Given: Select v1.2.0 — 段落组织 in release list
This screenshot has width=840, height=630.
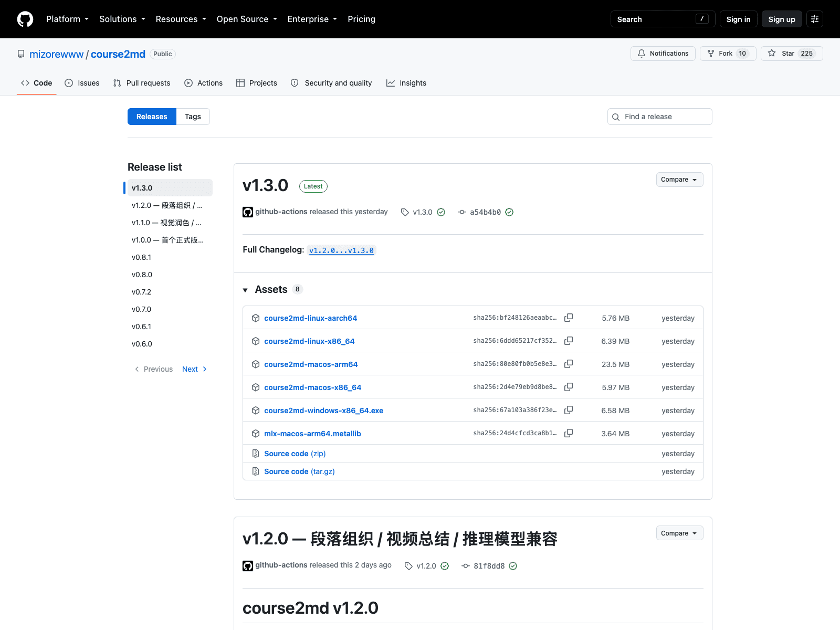Looking at the screenshot, I should (170, 205).
